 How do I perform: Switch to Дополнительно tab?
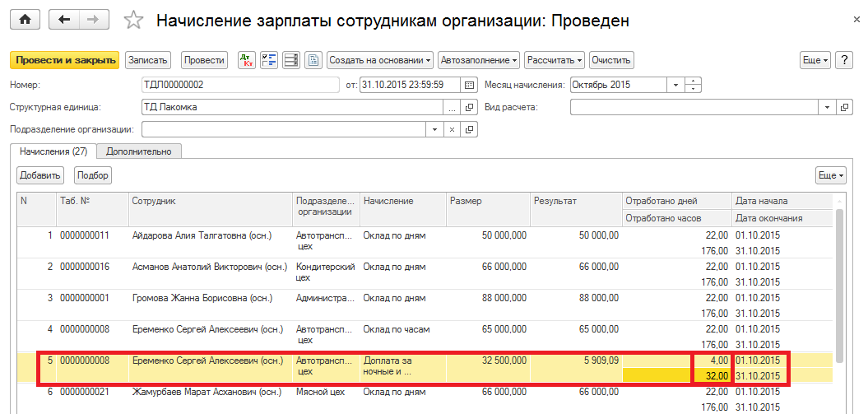pos(139,151)
